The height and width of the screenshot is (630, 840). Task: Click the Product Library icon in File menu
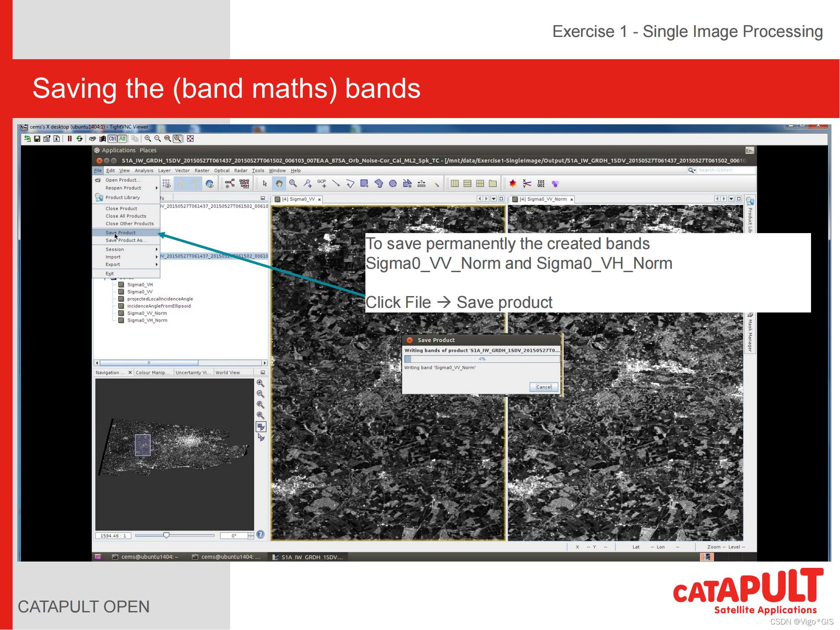[99, 197]
